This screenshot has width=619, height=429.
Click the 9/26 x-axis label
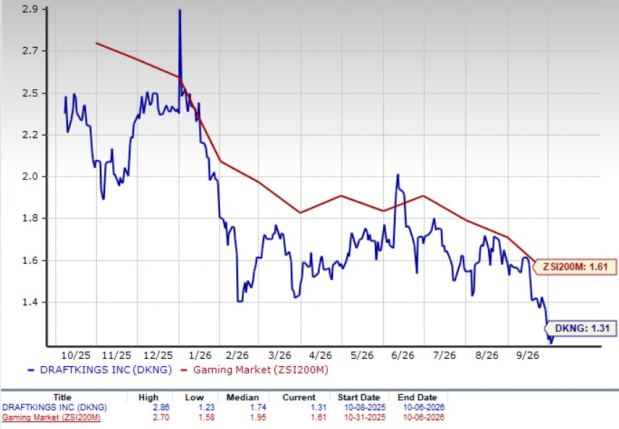tap(528, 356)
